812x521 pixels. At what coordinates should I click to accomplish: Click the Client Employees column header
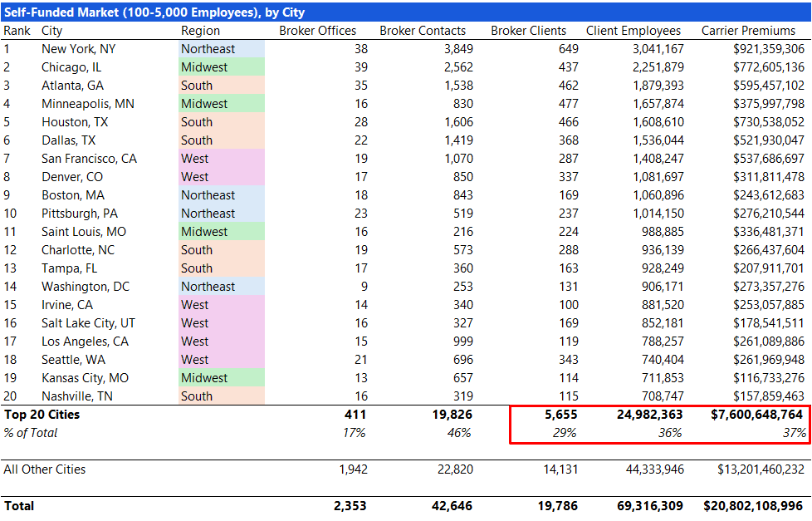click(632, 30)
